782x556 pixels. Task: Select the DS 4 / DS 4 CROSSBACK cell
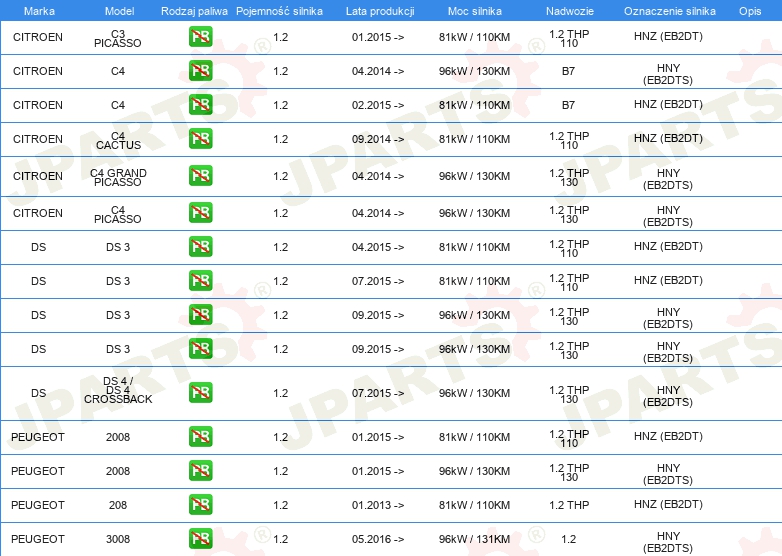point(118,390)
